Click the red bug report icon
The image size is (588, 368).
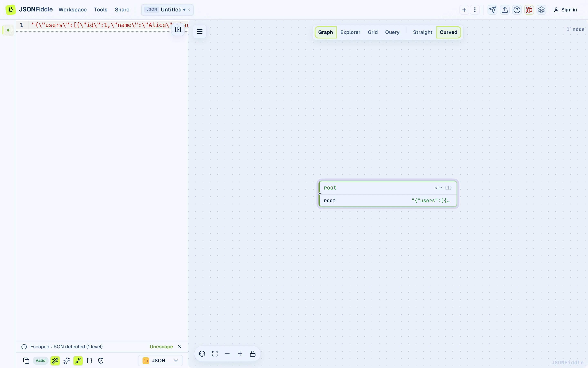point(529,10)
